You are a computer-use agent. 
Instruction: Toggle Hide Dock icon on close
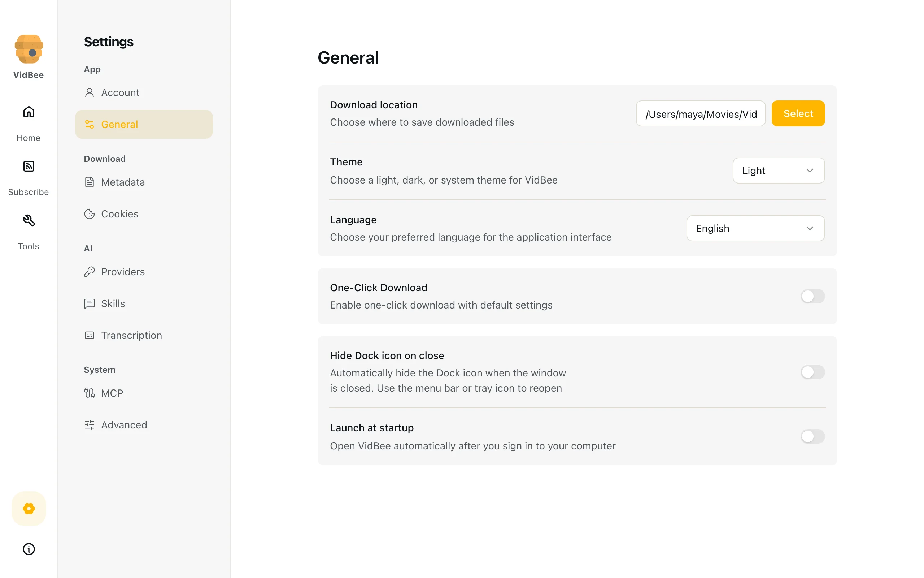coord(812,372)
